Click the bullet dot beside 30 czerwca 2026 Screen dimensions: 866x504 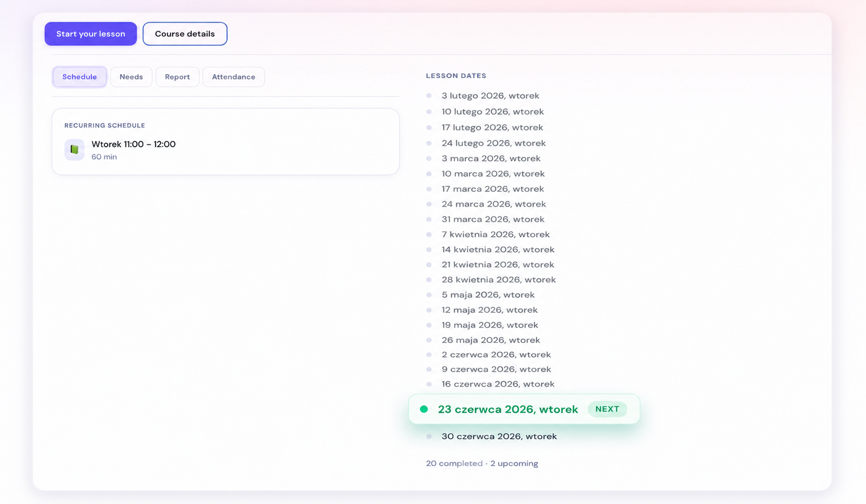(429, 437)
